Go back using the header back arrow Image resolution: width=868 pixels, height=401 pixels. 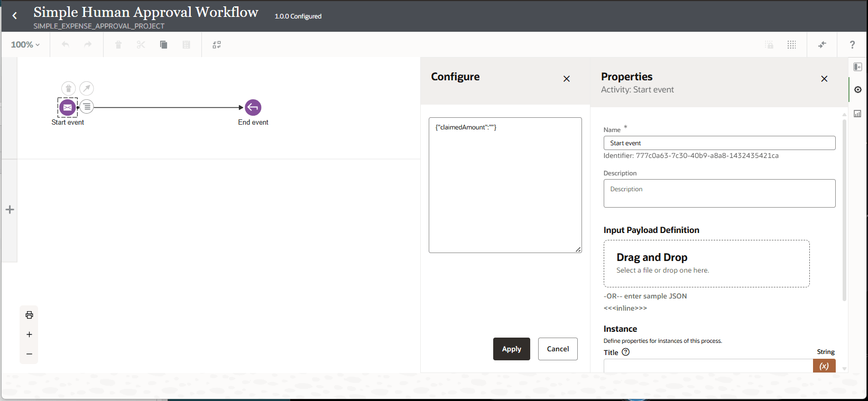[x=15, y=16]
